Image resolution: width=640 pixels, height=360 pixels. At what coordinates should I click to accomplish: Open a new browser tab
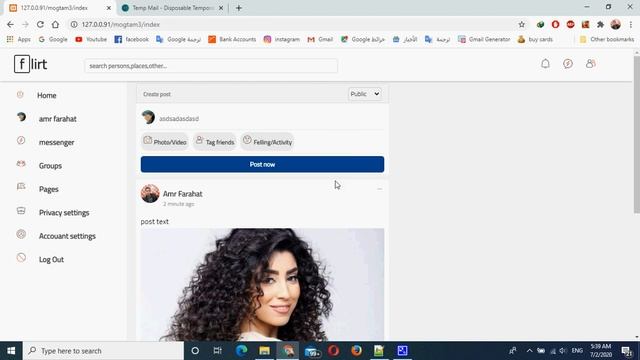coord(239,8)
